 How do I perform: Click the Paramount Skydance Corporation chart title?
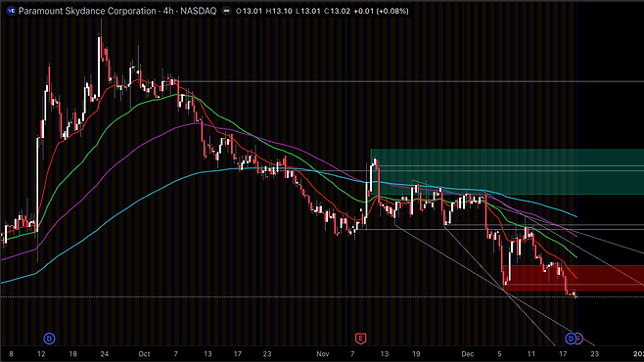click(117, 11)
